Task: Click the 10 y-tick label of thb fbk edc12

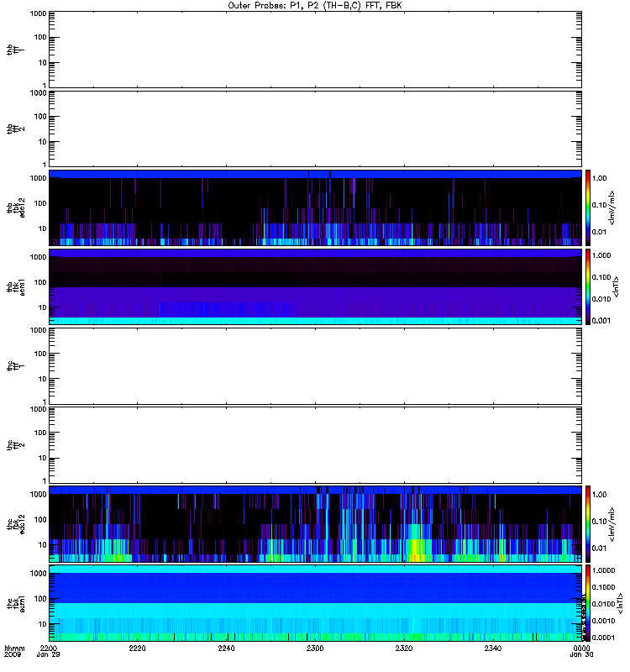Action: [43, 228]
